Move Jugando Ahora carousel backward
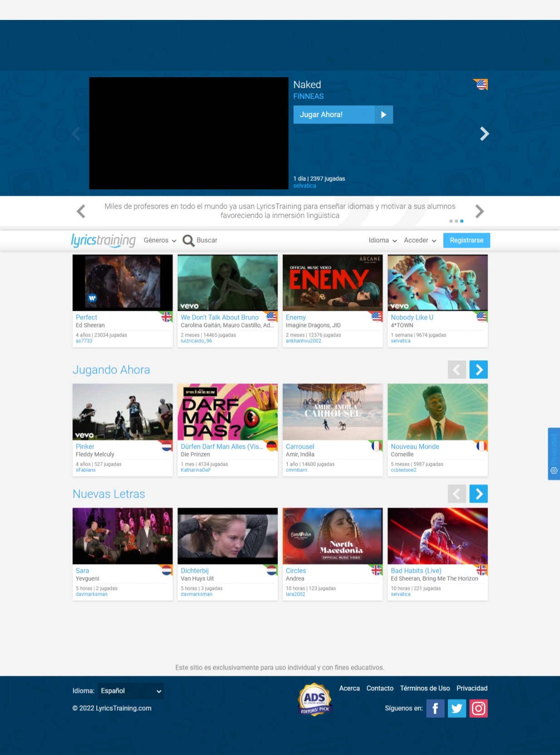 click(457, 370)
